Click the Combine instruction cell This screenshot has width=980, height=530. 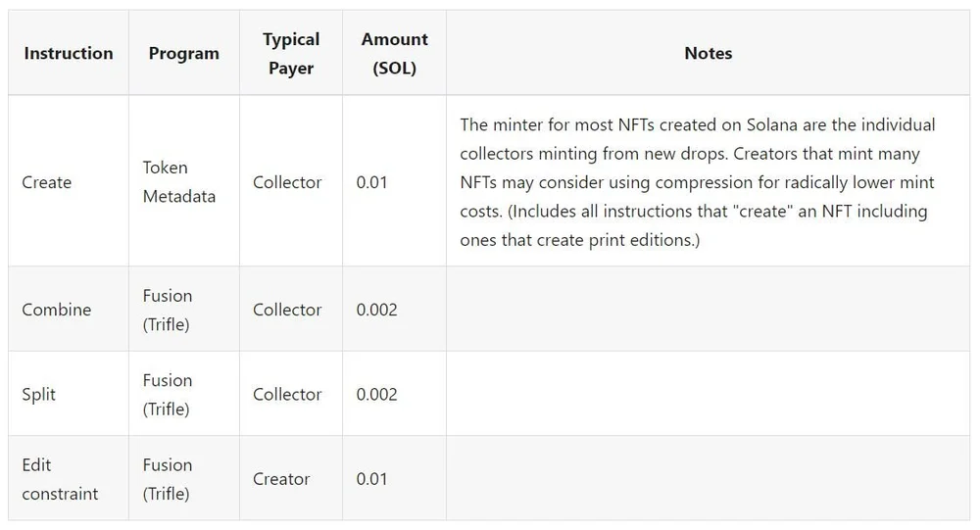pyautogui.click(x=56, y=310)
